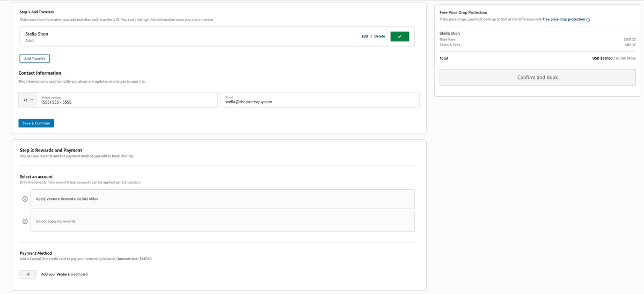Open the price drop protection info icon
The width and height of the screenshot is (644, 294).
pos(588,20)
